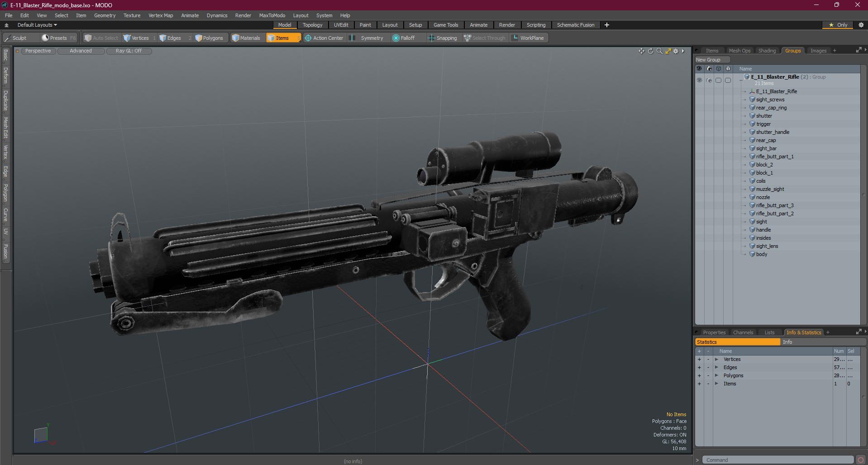Open the Ray GL: Off dropdown
The image size is (868, 465).
coord(129,51)
